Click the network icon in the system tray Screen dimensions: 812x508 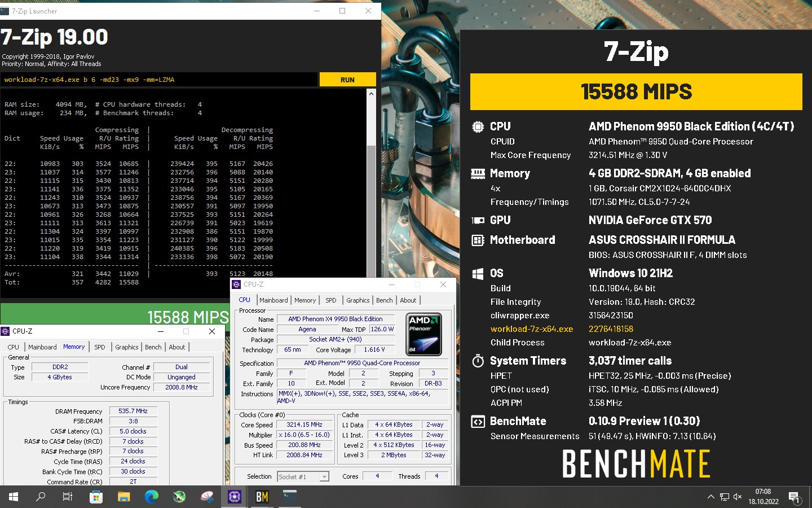(x=725, y=497)
